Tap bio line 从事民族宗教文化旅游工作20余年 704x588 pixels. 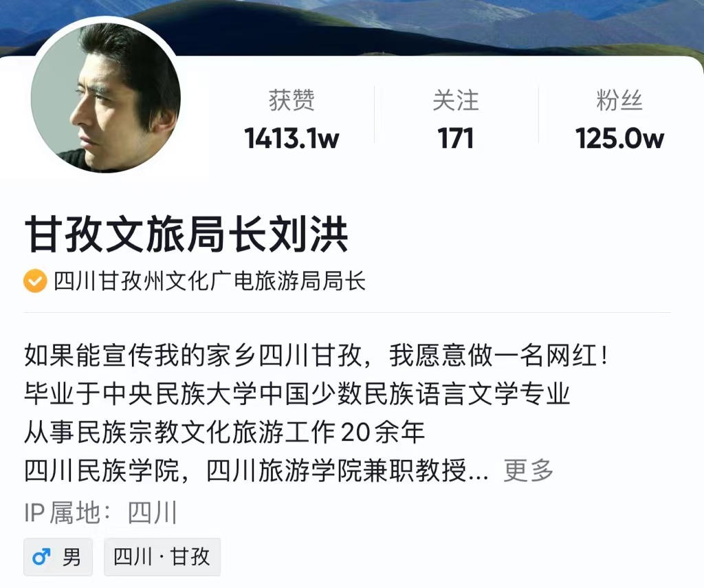pos(225,432)
